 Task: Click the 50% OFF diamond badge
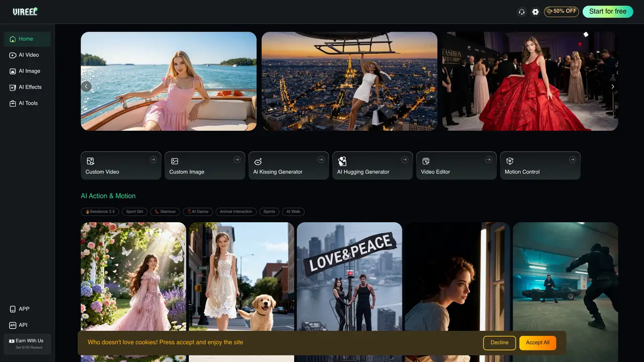[x=561, y=12]
